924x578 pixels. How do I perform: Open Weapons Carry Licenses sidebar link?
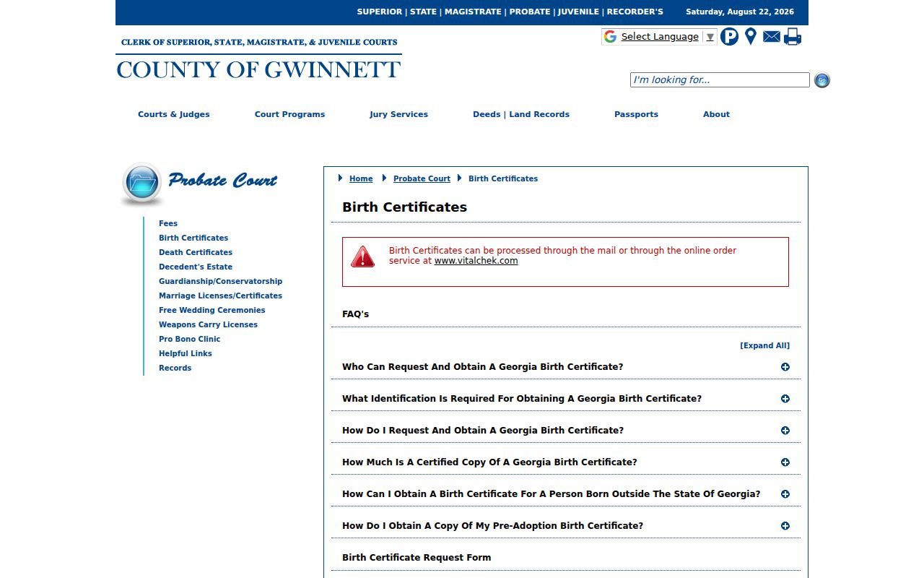[x=208, y=324]
